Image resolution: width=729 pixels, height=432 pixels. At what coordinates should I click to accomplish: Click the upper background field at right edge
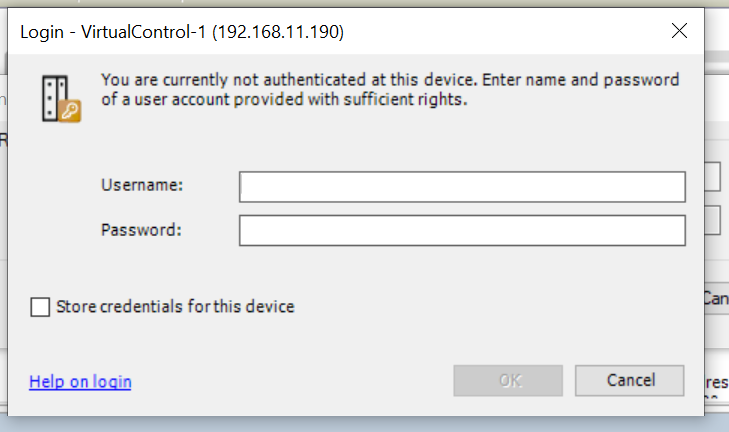coord(713,176)
